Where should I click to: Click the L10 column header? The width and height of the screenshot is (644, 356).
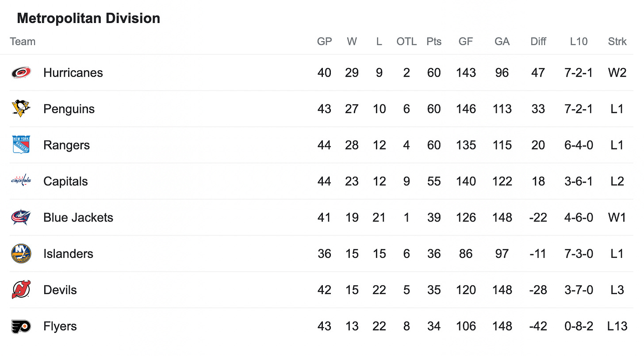[579, 42]
